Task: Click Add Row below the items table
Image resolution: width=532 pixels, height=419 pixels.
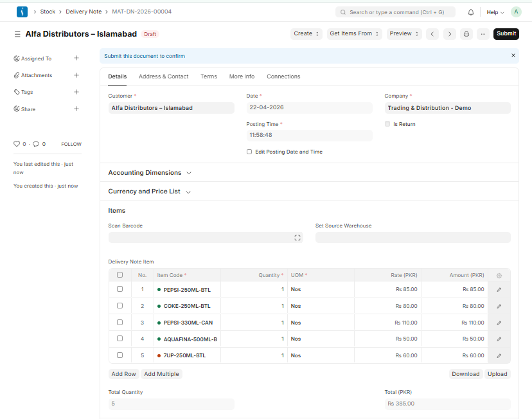Action: (123, 373)
